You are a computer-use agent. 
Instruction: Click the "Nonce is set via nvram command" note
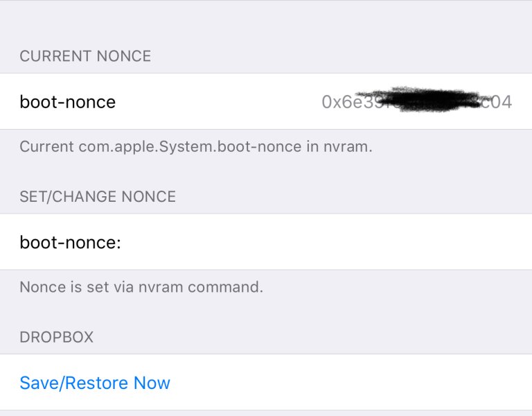tap(141, 287)
